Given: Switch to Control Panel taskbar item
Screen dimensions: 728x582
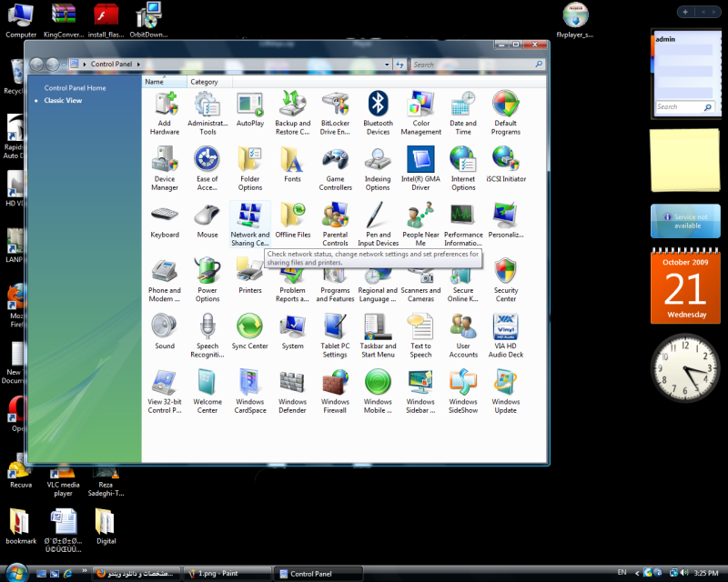Looking at the screenshot, I should 318,574.
